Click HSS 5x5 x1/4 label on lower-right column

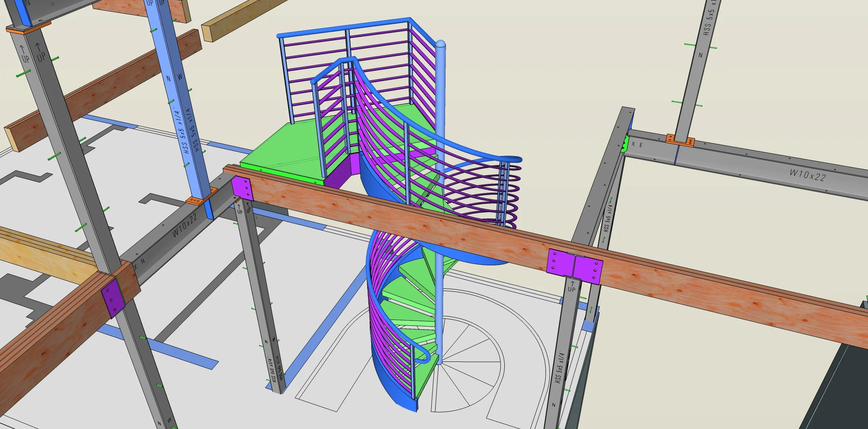coord(559,367)
